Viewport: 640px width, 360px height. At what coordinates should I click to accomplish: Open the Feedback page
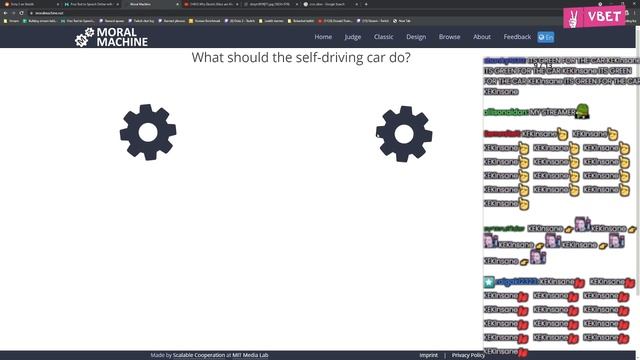click(517, 37)
